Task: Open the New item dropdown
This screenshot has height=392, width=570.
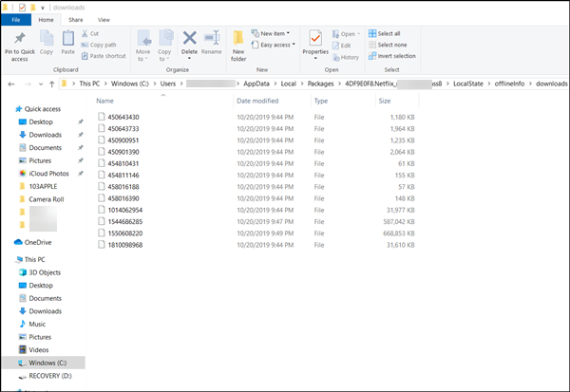Action: tap(271, 33)
